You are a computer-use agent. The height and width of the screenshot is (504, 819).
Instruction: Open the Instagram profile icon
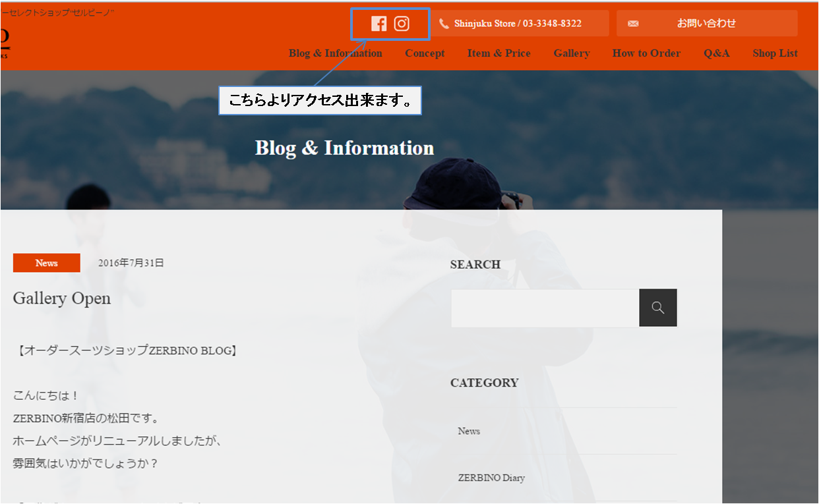click(x=402, y=24)
